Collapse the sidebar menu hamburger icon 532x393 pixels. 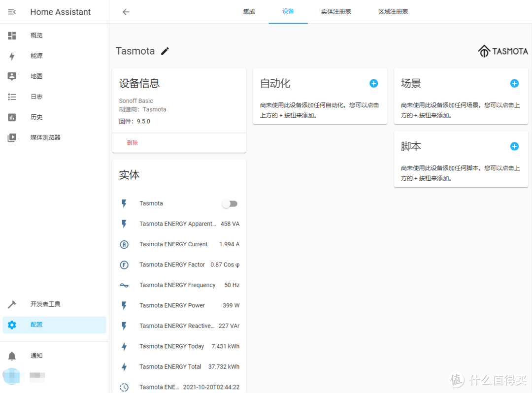pos(12,12)
